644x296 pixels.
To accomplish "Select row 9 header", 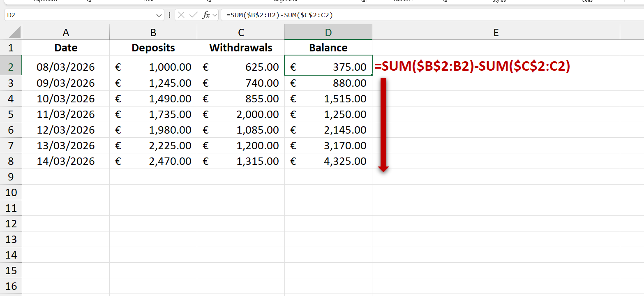I will (x=11, y=177).
